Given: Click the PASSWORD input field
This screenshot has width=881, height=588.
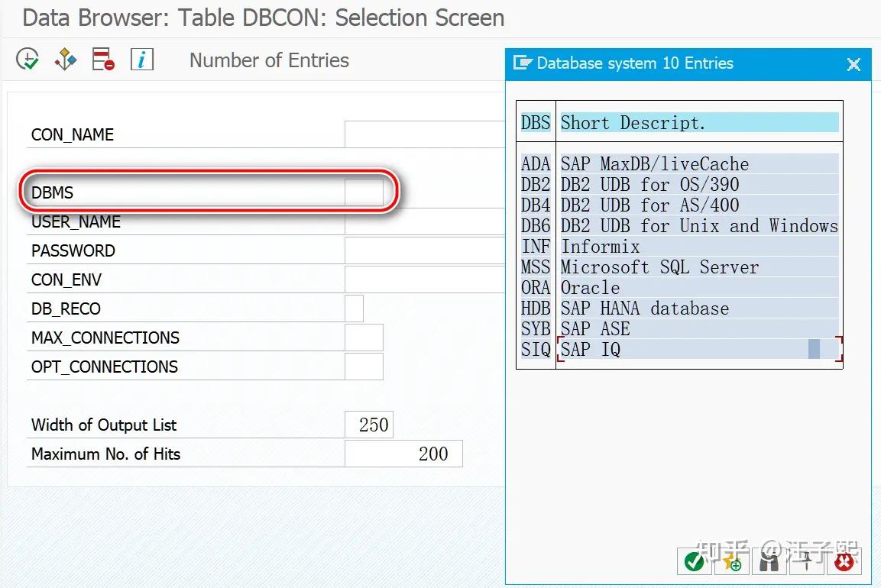Looking at the screenshot, I should tap(425, 250).
